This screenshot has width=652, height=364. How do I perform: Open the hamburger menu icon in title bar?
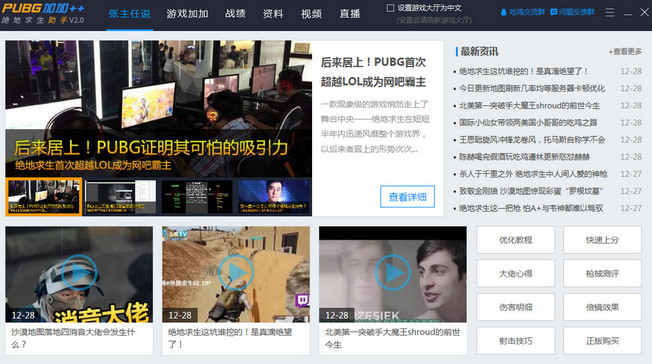point(610,12)
